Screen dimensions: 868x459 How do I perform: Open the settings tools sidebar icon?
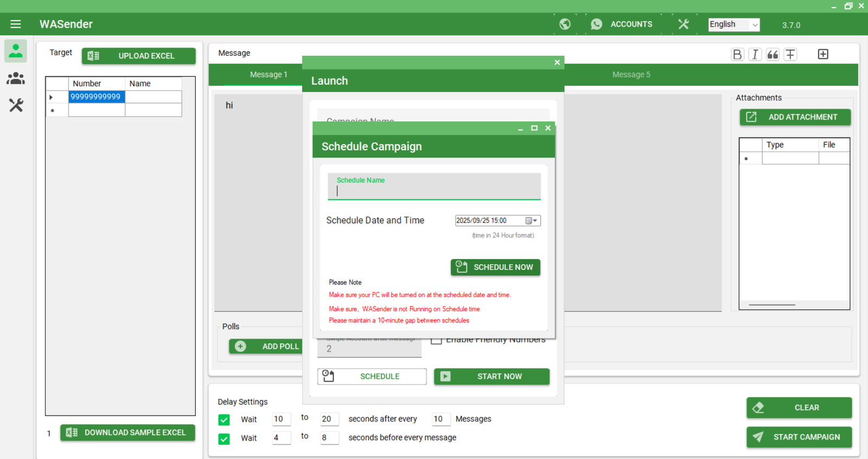[x=16, y=105]
